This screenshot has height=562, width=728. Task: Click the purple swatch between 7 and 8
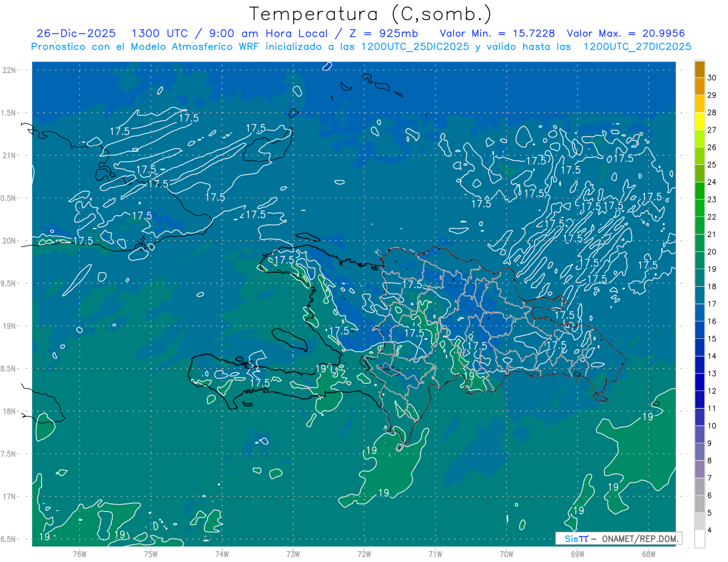click(699, 469)
